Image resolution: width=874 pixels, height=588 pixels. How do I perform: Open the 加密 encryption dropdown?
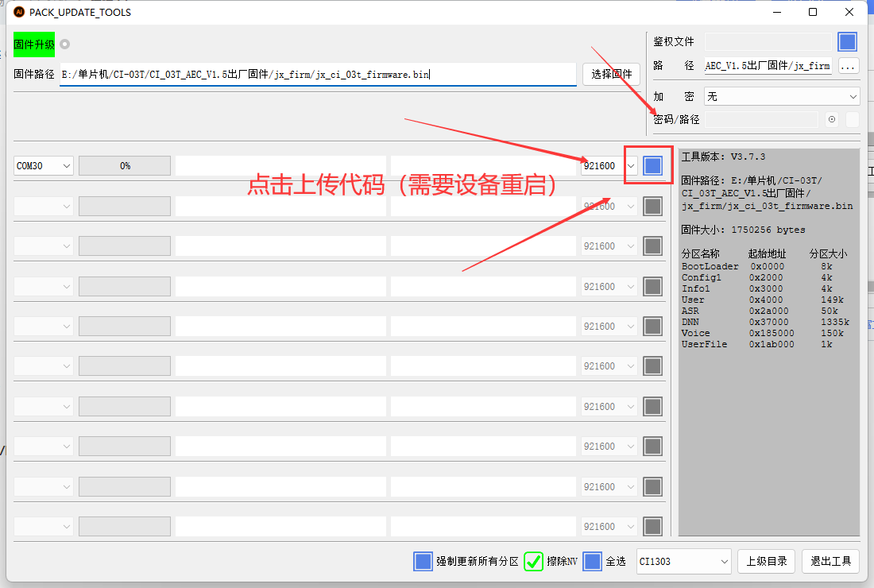(782, 96)
